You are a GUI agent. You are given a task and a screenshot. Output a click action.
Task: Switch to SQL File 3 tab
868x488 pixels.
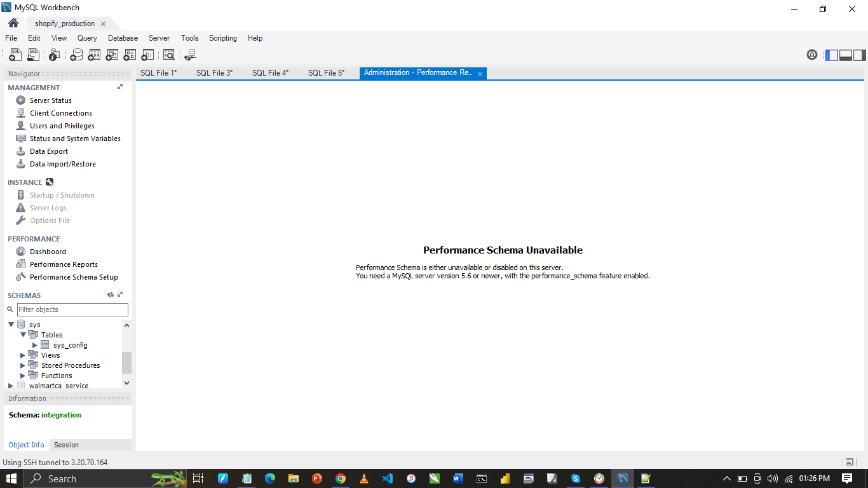tap(215, 73)
